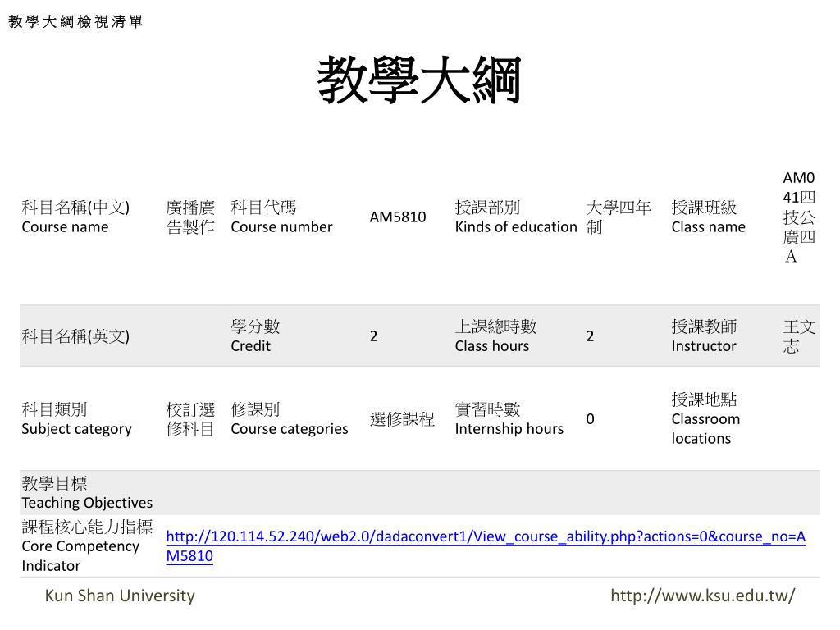Click the Classroom locations label
Image resolution: width=840 pixels, height=630 pixels.
pyautogui.click(x=705, y=419)
